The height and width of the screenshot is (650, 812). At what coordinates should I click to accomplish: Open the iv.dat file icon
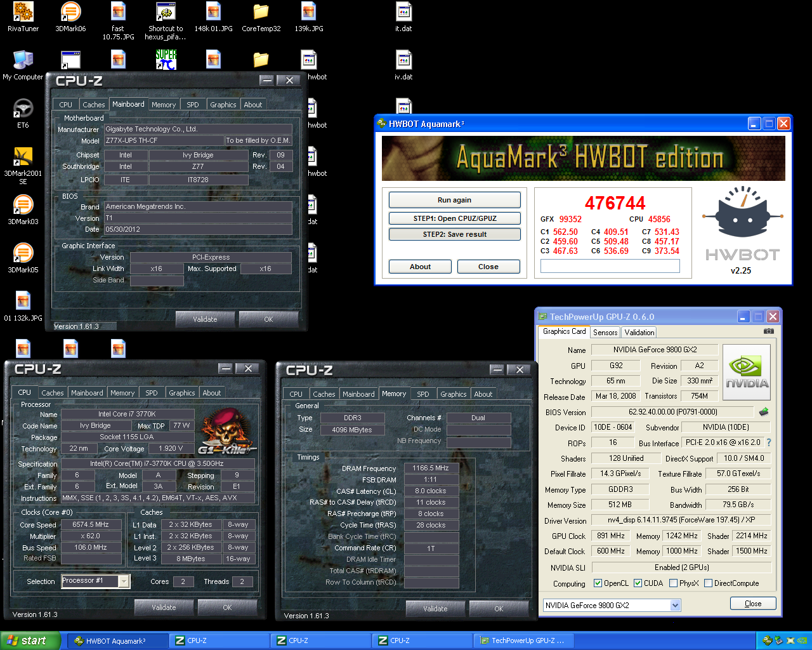click(403, 65)
